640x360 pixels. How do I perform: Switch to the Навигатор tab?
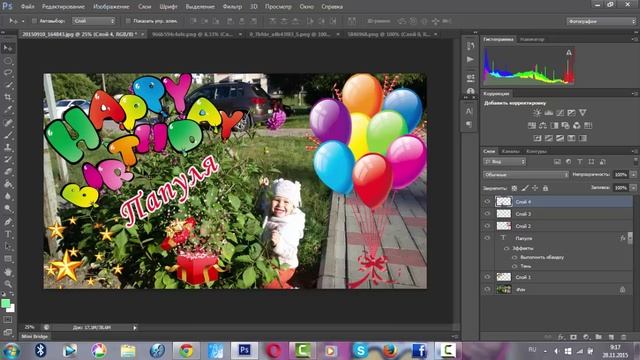pyautogui.click(x=532, y=40)
